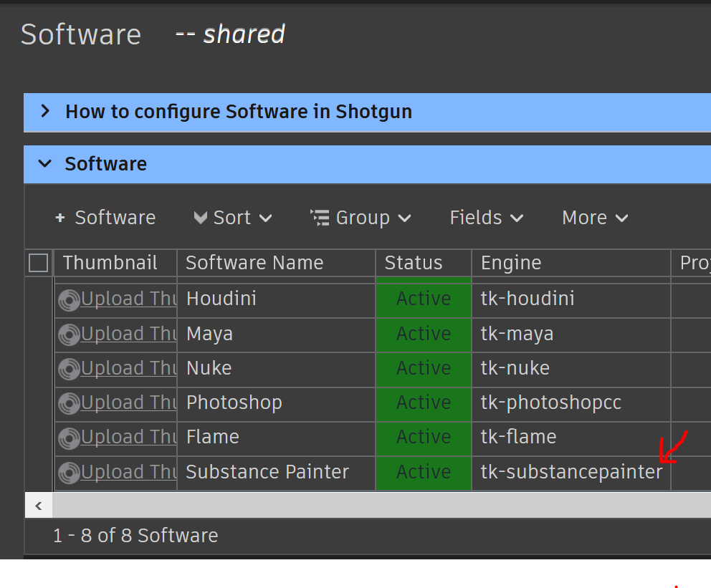Click the thumbnail icon in Flame row
Screen dimensions: 711x588
pos(69,438)
